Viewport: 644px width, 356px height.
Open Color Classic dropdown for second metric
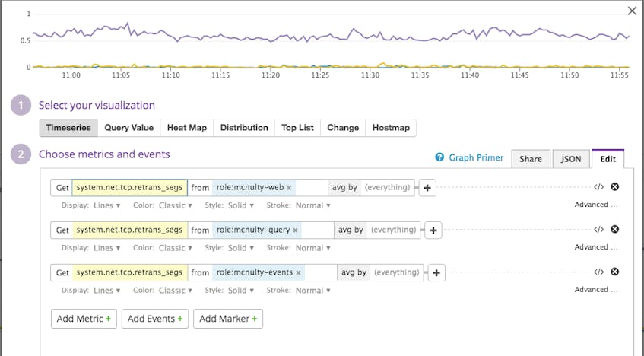tap(176, 248)
